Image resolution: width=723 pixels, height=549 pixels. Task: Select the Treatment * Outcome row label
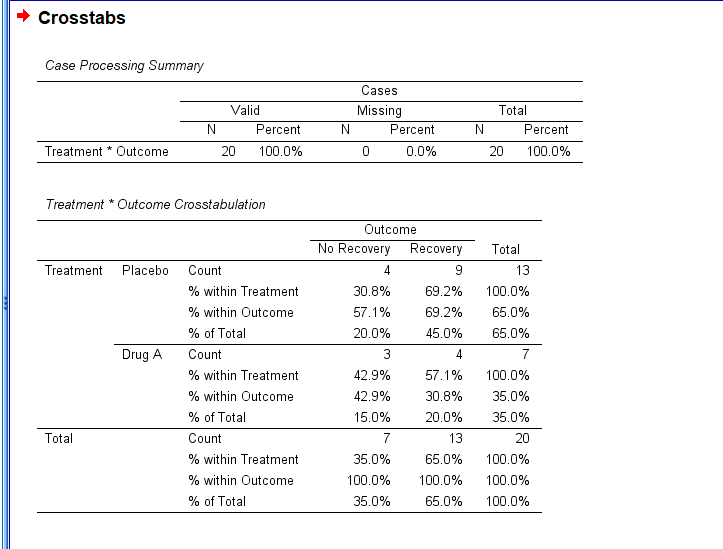107,152
